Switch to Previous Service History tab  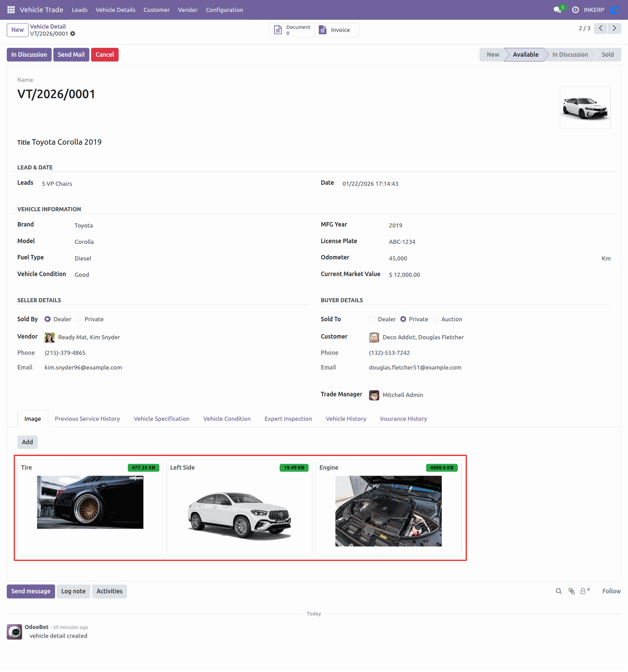pos(87,419)
